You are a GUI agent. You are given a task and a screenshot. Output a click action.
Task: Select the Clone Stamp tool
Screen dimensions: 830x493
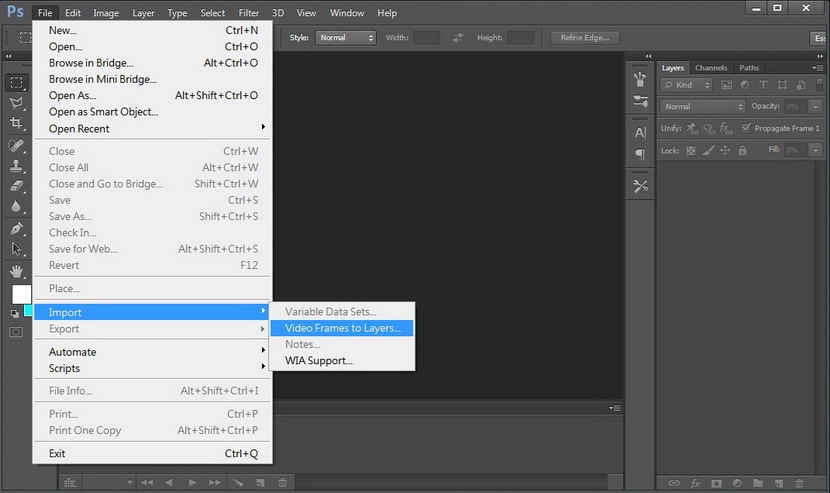[16, 166]
